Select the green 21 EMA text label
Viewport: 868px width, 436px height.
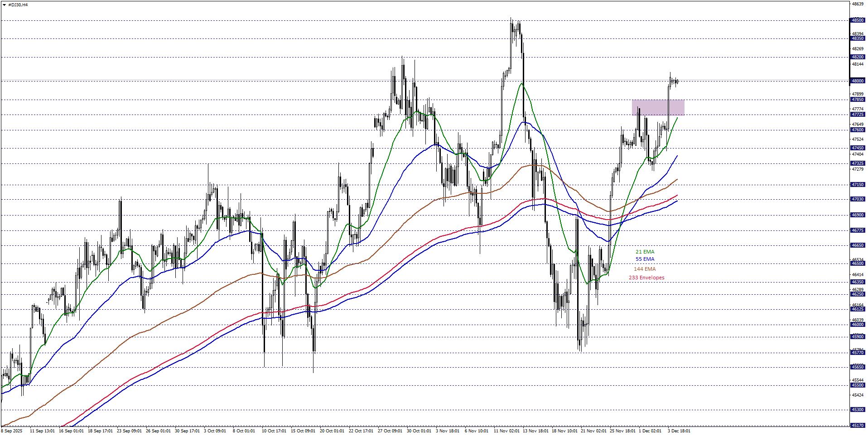click(x=645, y=252)
